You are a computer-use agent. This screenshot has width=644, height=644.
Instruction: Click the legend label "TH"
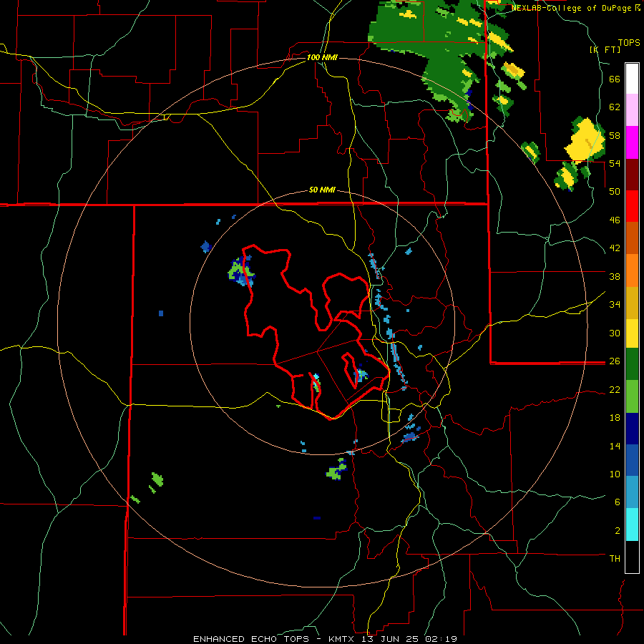[615, 558]
